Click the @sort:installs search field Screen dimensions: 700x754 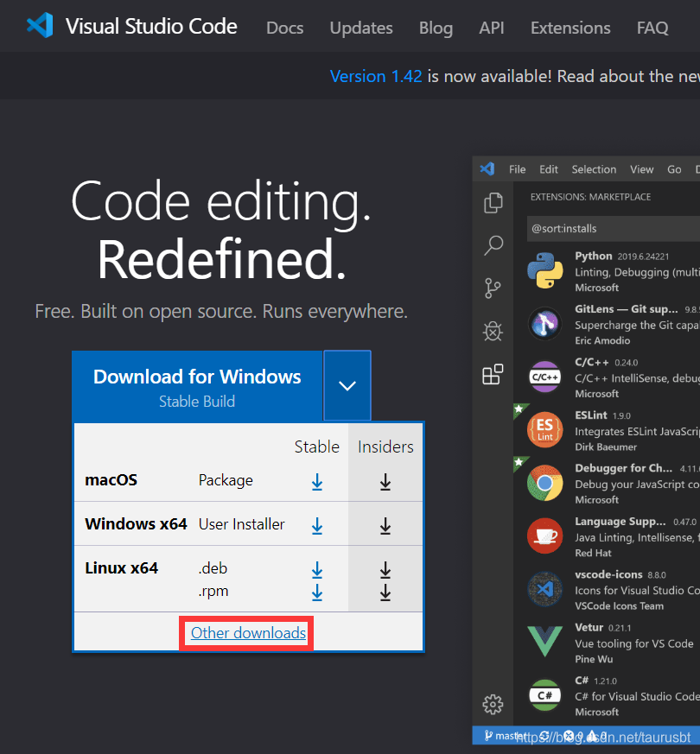614,228
